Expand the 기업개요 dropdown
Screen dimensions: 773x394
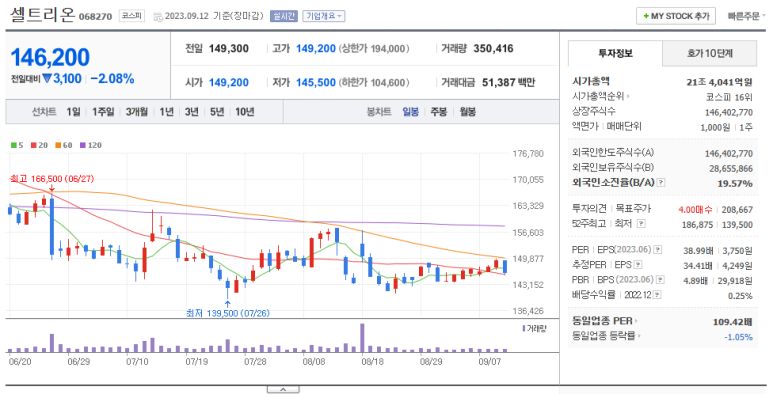click(323, 16)
